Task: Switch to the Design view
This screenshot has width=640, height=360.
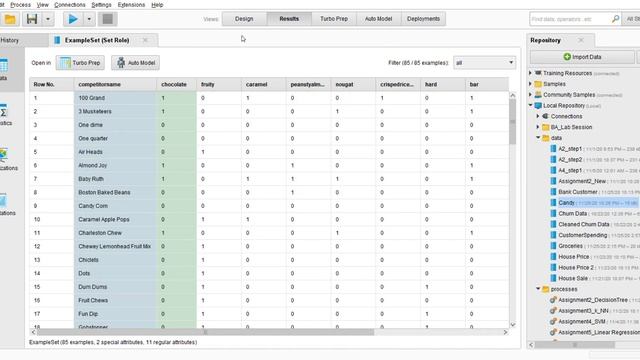Action: pyautogui.click(x=244, y=19)
